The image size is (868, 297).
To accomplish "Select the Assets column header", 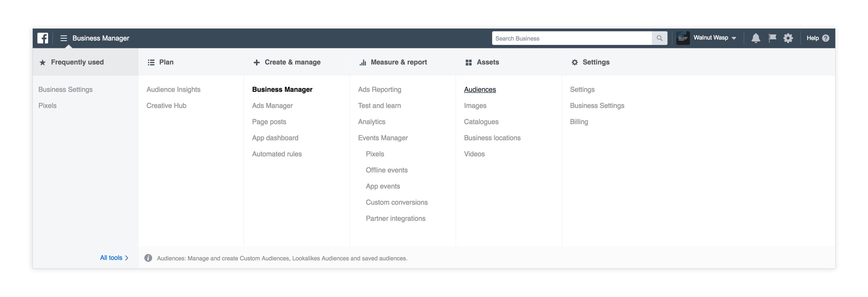I will tap(509, 62).
